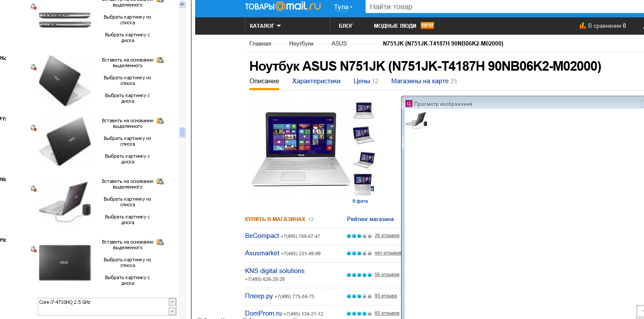This screenshot has width=644, height=319.
Task: Click Выбрать картинку из списка for image 9
Action: pyautogui.click(x=127, y=263)
